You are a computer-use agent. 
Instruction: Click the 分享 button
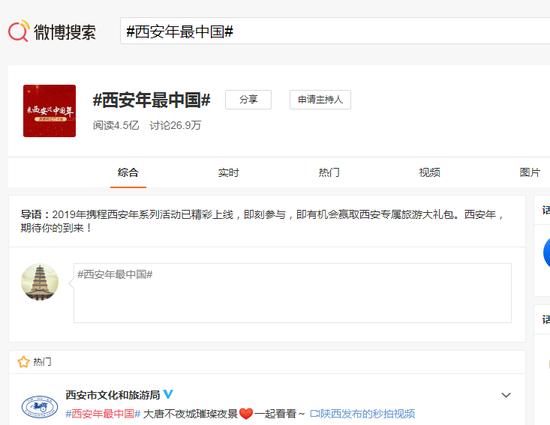(x=248, y=100)
